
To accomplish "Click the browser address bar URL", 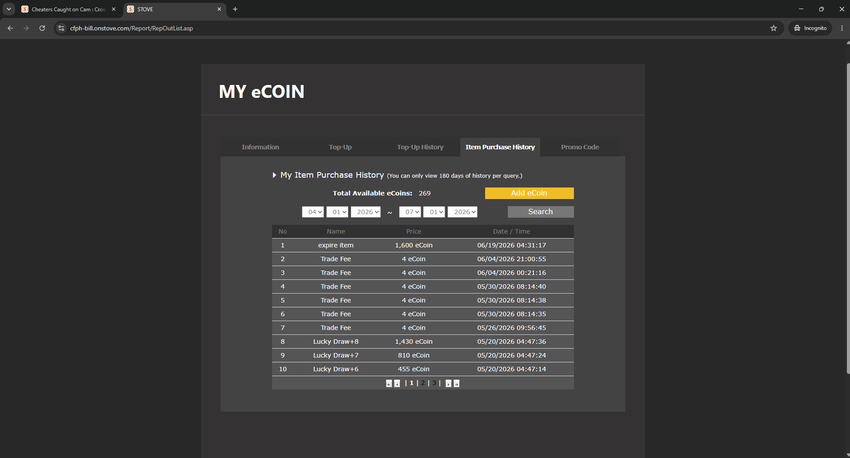I will [x=131, y=28].
